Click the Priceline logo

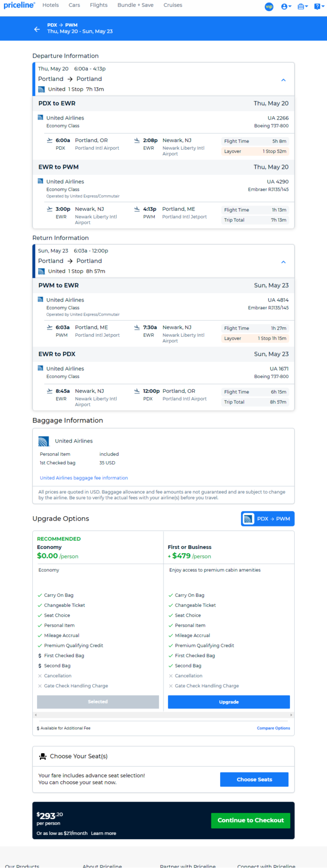tap(19, 5)
